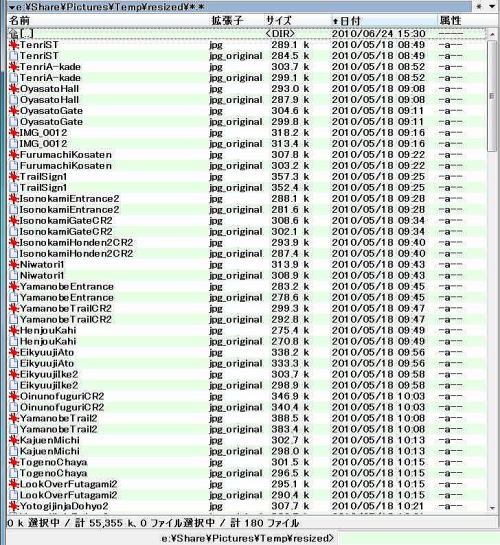Screen dimensions: 500x545
Task: Click the 属性 column header
Action: click(x=451, y=21)
